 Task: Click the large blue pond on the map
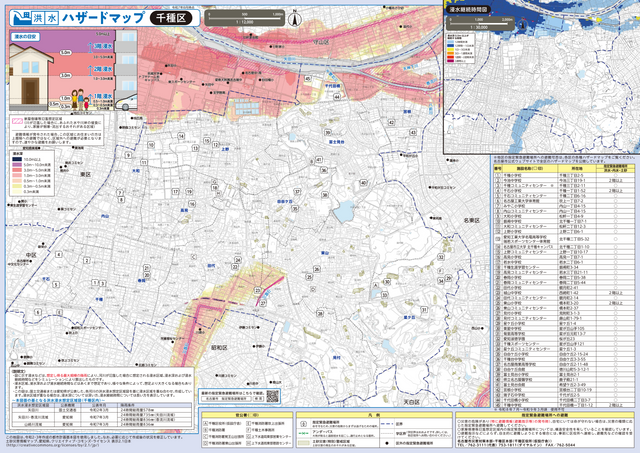(344, 211)
